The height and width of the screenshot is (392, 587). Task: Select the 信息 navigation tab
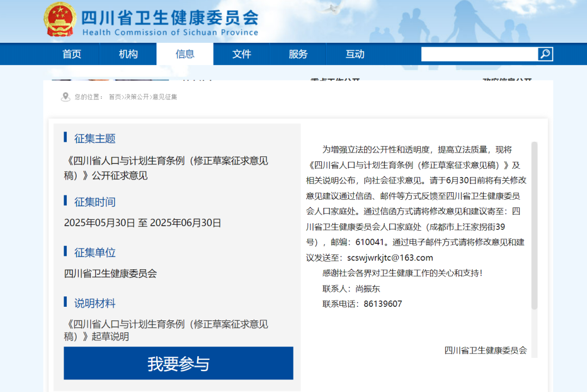coord(185,54)
